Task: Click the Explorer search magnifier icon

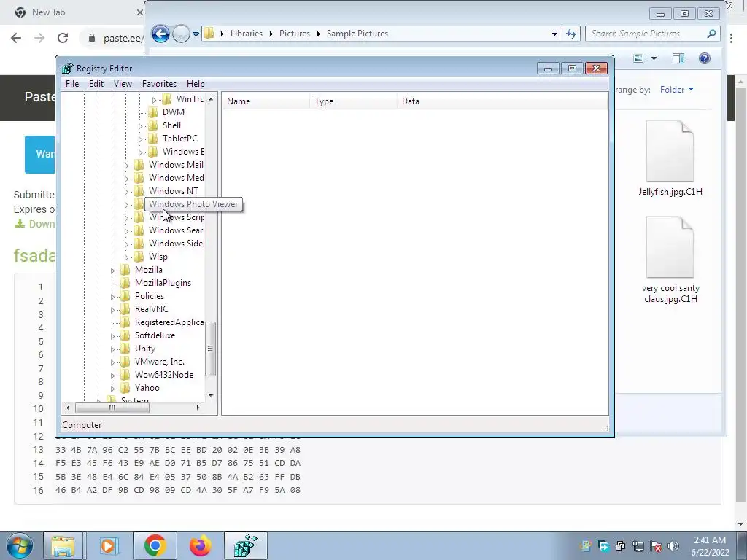Action: [x=712, y=34]
